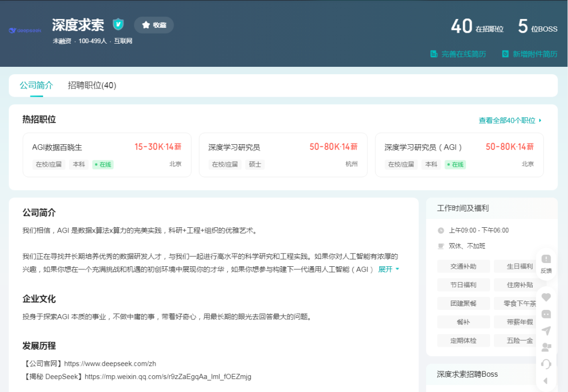Click 餐补 benefit tag
568x392 pixels.
[x=463, y=321]
